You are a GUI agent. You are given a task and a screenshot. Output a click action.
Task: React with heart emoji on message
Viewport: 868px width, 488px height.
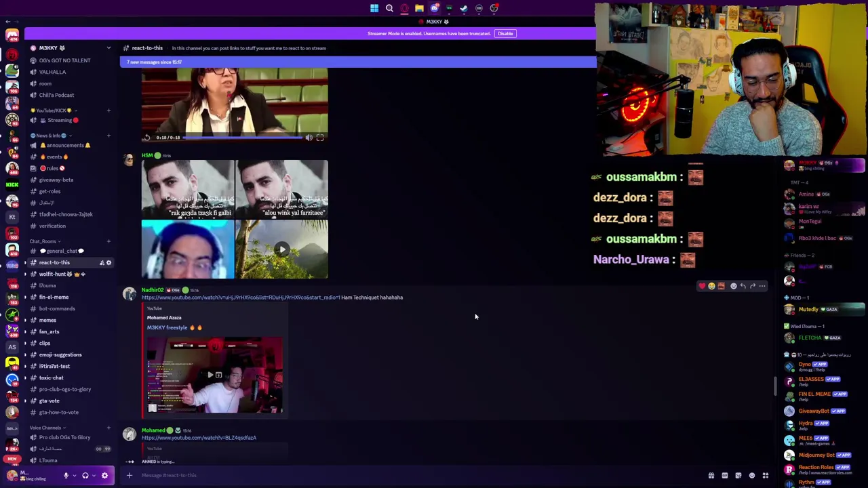coord(702,286)
